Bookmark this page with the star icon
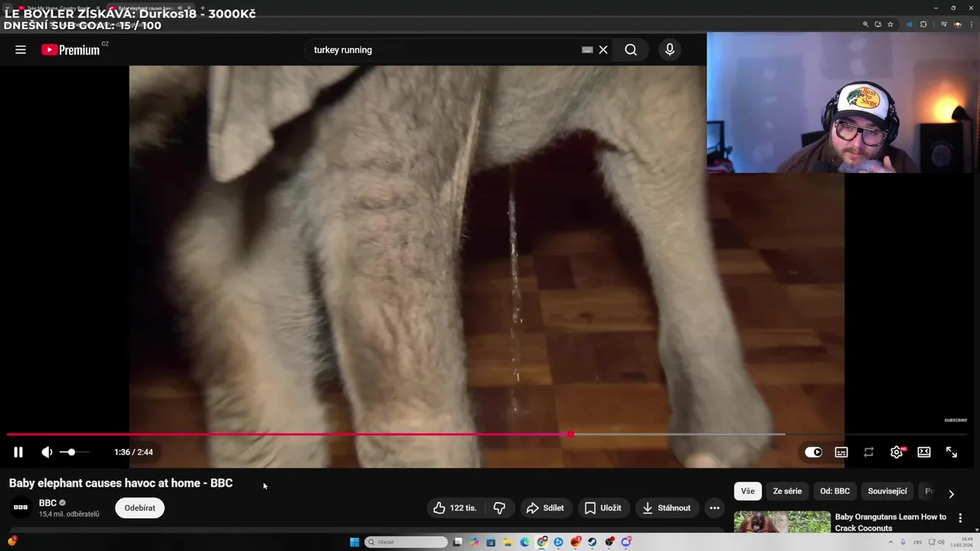This screenshot has width=980, height=551. point(890,24)
